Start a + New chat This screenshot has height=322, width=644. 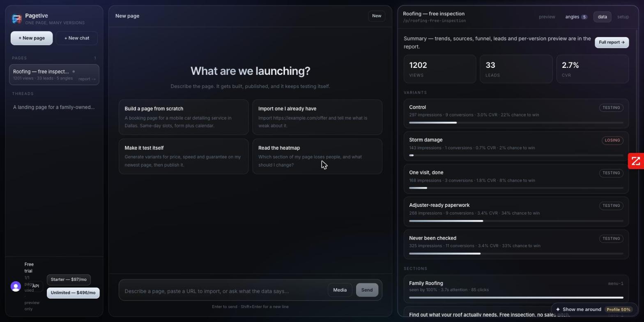[77, 38]
